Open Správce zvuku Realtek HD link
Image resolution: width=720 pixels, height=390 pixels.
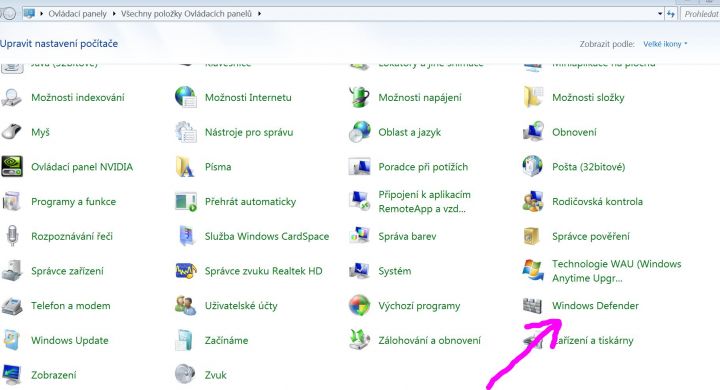[x=264, y=271]
